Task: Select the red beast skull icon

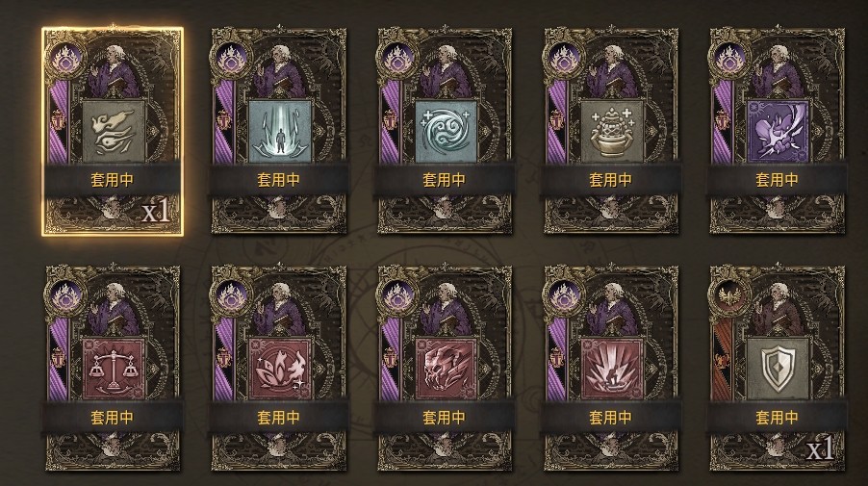Action: [446, 370]
